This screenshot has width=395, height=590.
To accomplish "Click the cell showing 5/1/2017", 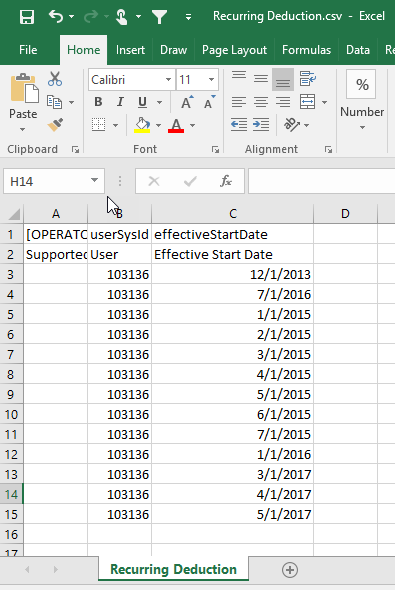I will click(232, 514).
